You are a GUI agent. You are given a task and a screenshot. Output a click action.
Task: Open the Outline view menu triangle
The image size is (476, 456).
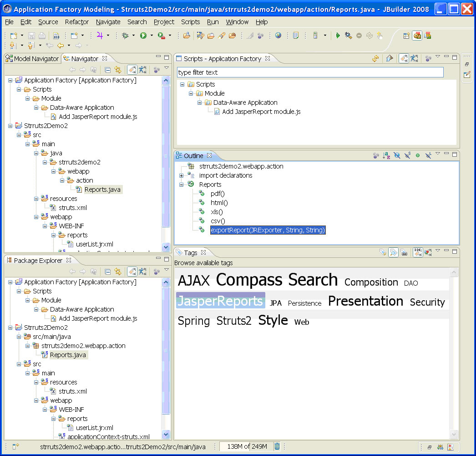(438, 154)
